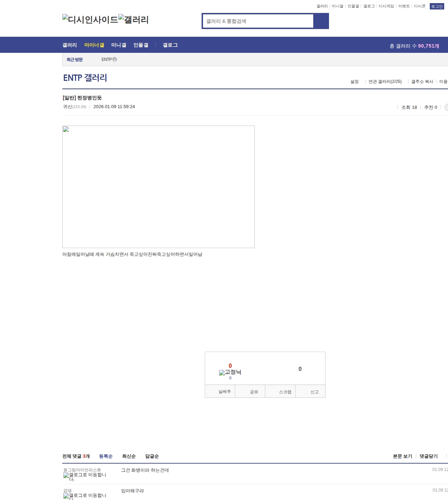Viewport: 448px width, 500px height.
Task: Click the 실베추 button
Action: pos(224,392)
